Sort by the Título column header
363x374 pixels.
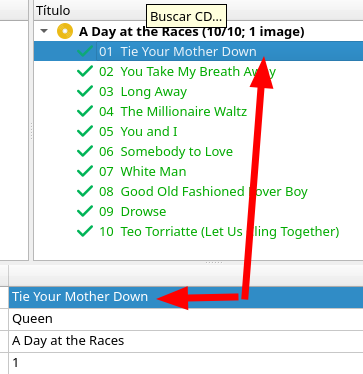pyautogui.click(x=198, y=10)
